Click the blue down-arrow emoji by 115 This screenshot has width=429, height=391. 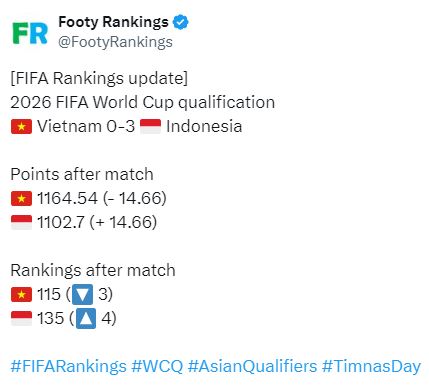pos(82,295)
